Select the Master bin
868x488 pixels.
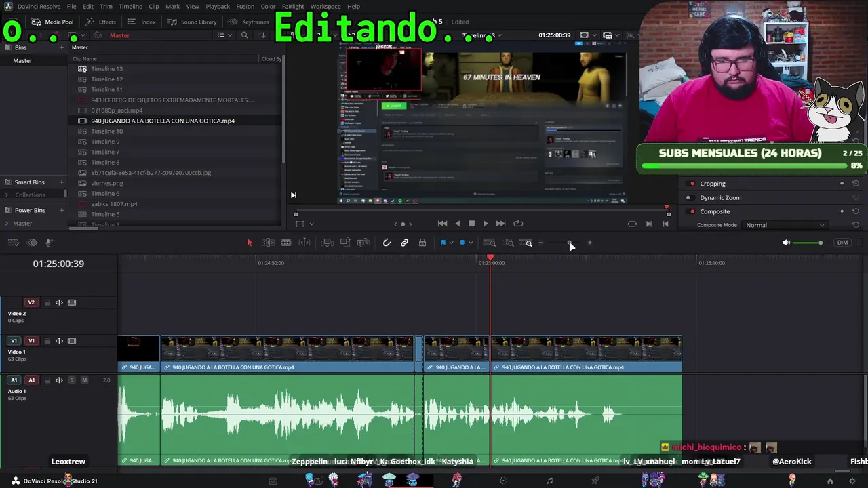22,61
